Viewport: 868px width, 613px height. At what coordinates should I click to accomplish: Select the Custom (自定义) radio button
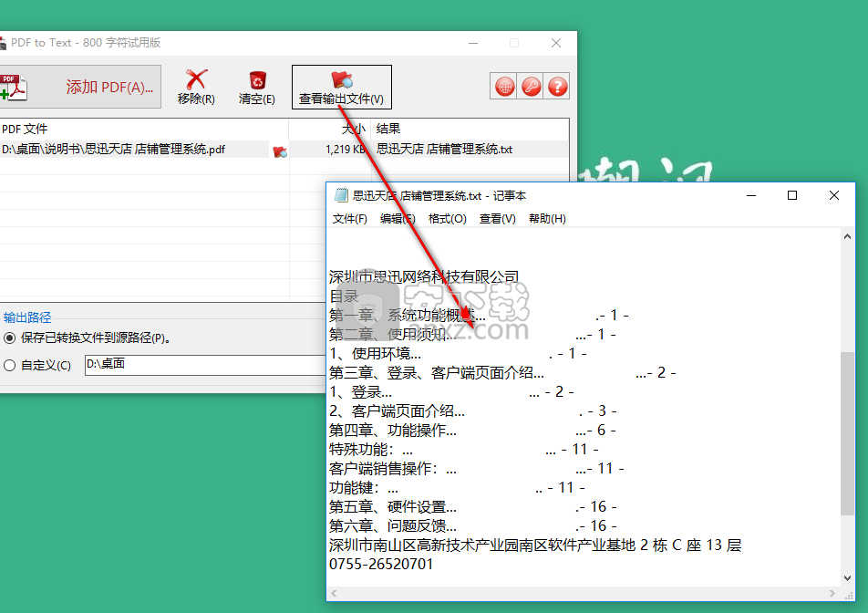(9, 366)
